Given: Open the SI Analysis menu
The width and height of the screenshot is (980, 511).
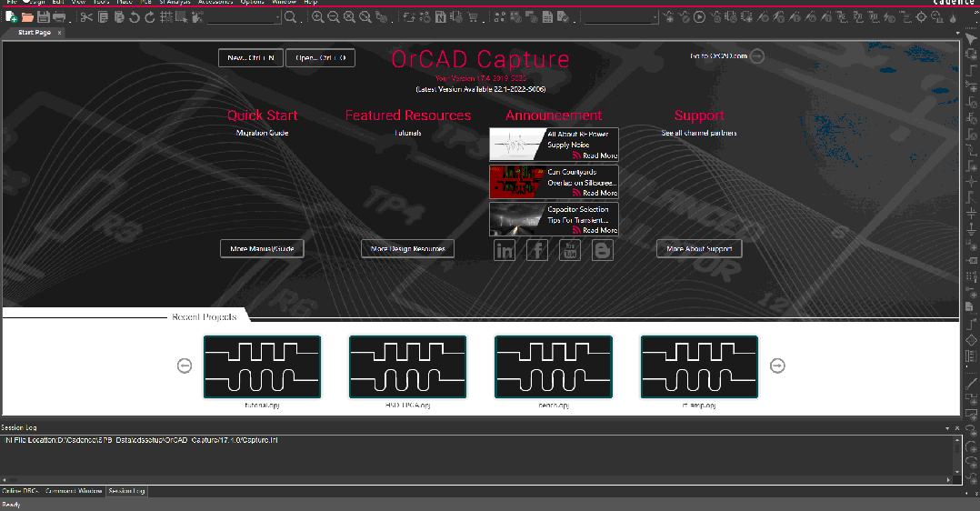Looking at the screenshot, I should 175,2.
